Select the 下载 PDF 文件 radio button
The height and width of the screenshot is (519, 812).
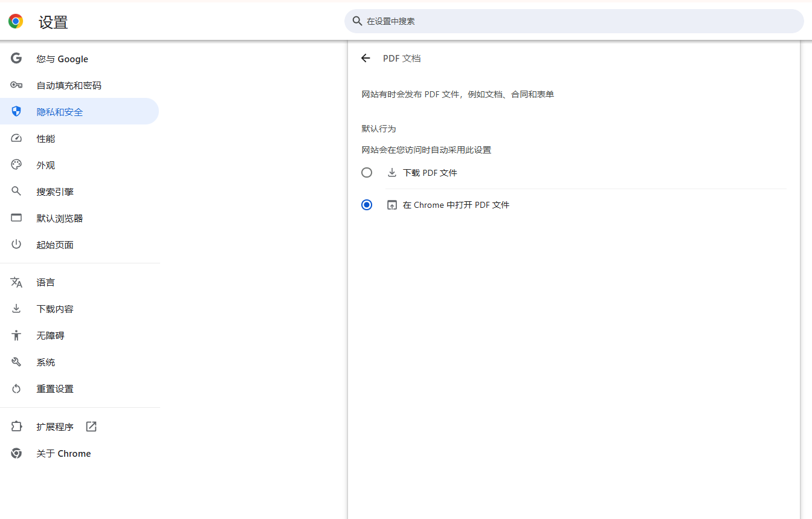pyautogui.click(x=367, y=173)
